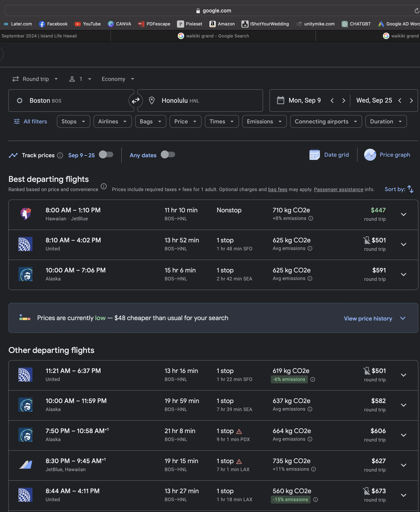The image size is (420, 512).
Task: Click info icon beside +8% emissions
Action: [311, 218]
